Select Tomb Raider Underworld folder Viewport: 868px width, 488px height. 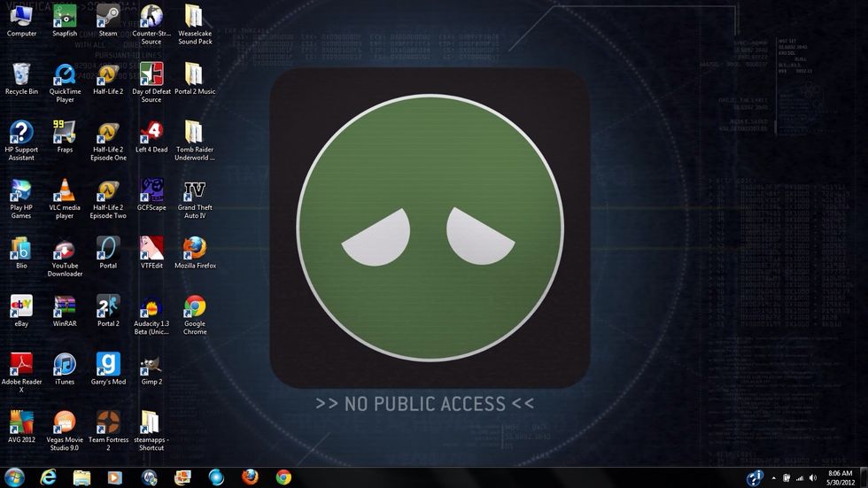pyautogui.click(x=195, y=141)
